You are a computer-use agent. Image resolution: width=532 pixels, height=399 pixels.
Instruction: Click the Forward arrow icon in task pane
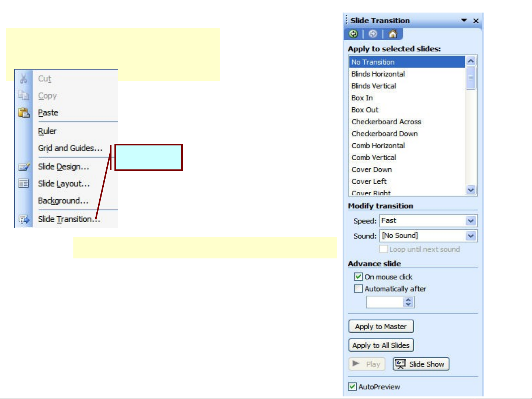[373, 34]
